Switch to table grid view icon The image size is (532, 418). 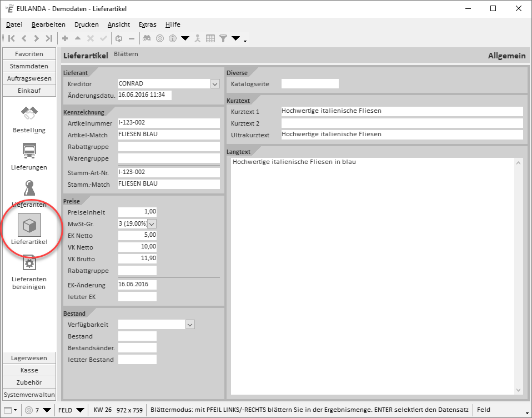pyautogui.click(x=210, y=38)
